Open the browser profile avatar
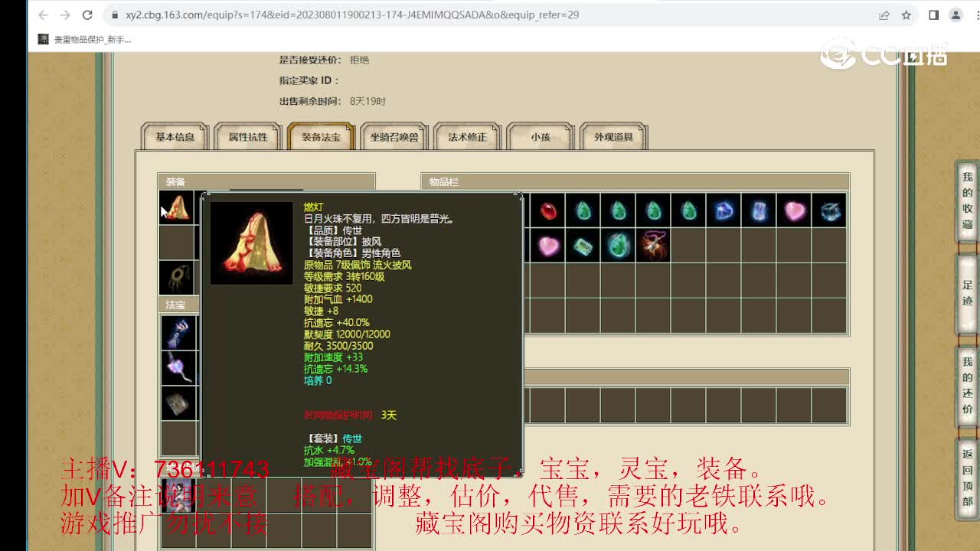 955,15
